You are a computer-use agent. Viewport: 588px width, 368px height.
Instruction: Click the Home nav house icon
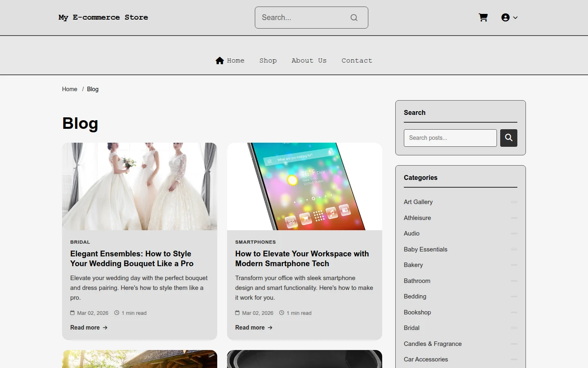pos(220,61)
